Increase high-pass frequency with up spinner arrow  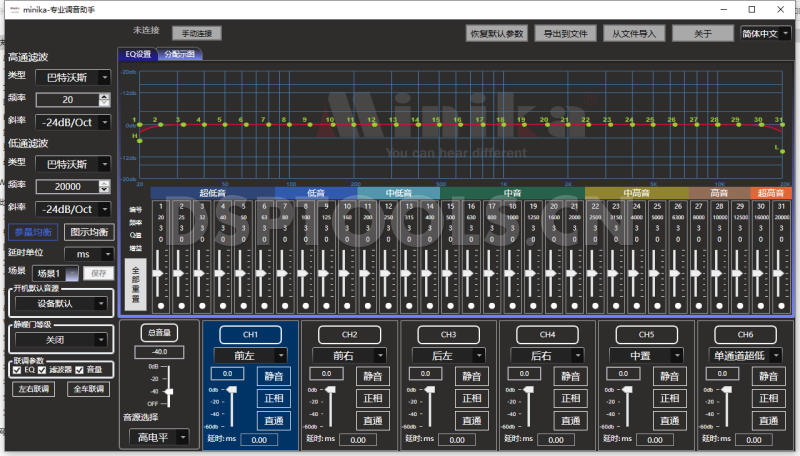105,96
